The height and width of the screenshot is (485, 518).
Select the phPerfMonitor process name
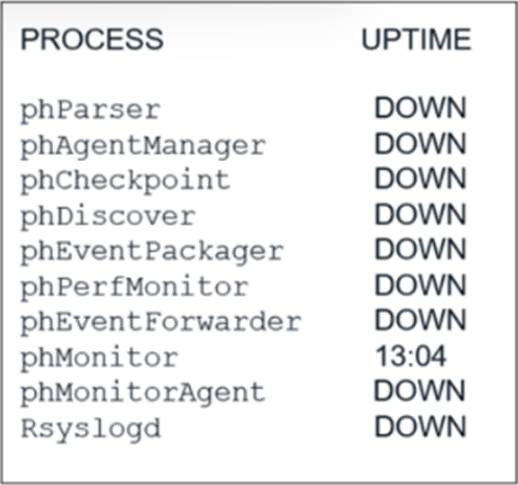134,288
